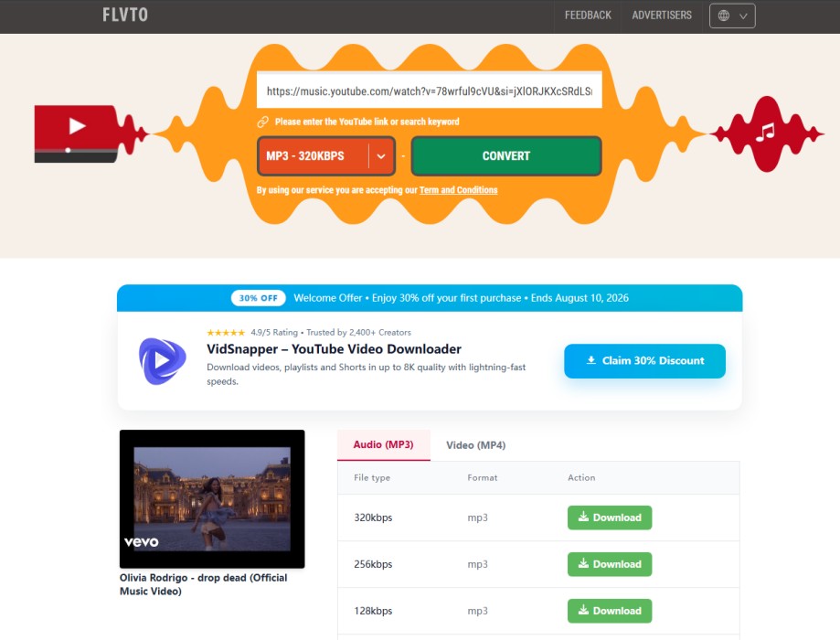Switch to the Video (MP4) tab
The image size is (840, 640).
[x=475, y=445]
